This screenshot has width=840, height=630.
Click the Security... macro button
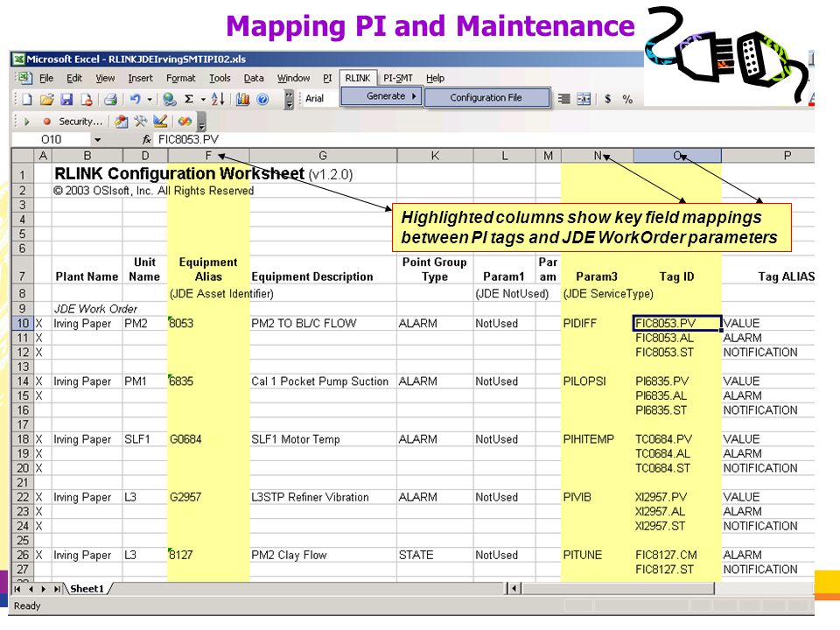[80, 122]
